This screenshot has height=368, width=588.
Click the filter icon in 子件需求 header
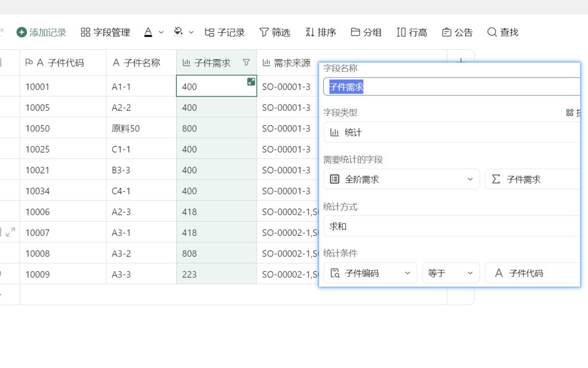point(246,63)
